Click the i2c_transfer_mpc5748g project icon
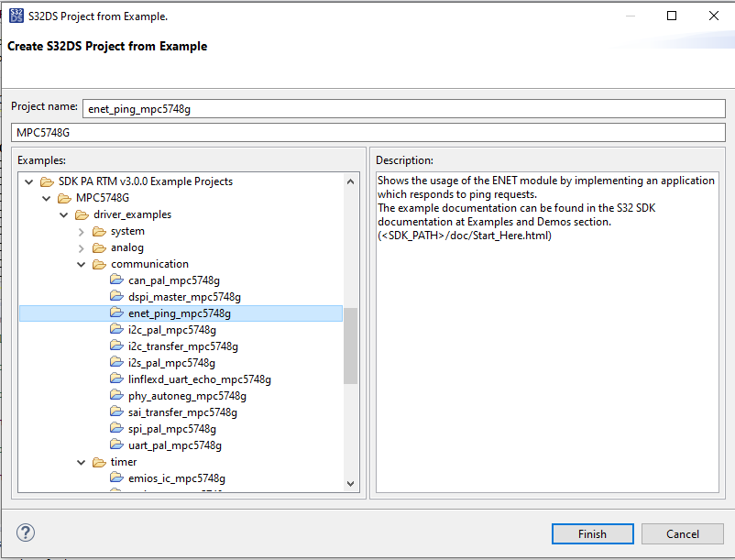 pyautogui.click(x=116, y=346)
